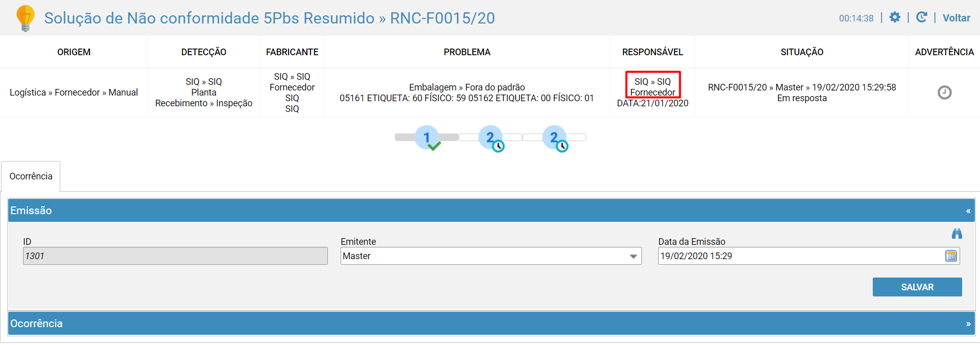Click the lightbulb logo icon

25,18
